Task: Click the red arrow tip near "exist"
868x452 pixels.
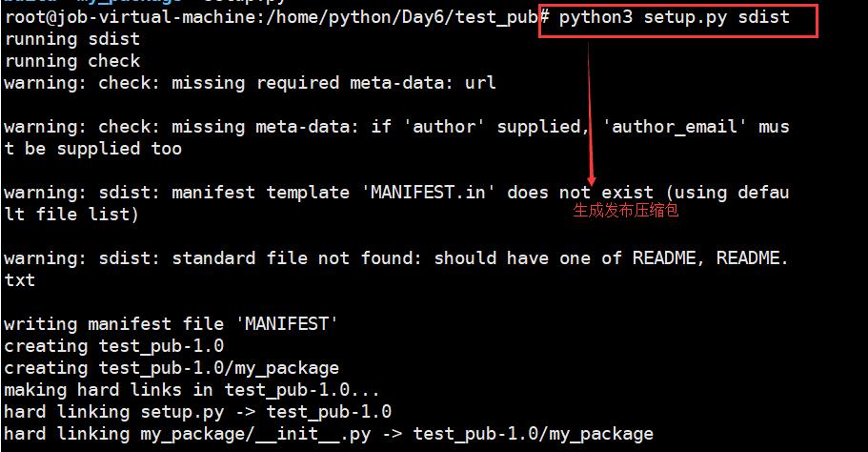Action: pyautogui.click(x=592, y=181)
